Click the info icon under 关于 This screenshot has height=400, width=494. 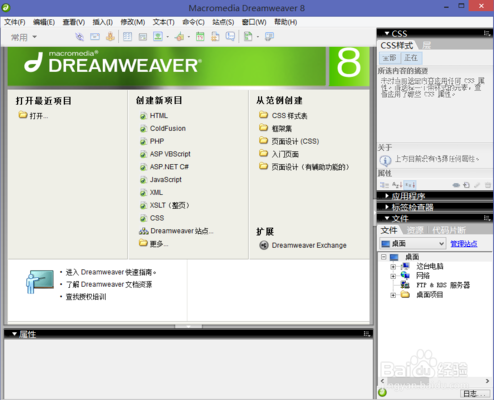click(385, 161)
